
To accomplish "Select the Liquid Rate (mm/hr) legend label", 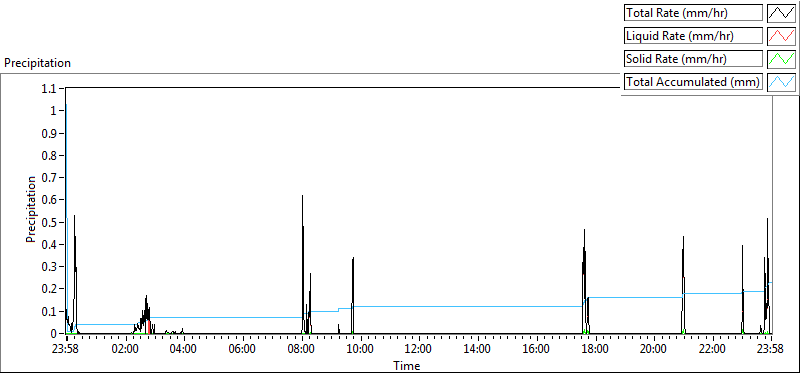I will 693,36.
